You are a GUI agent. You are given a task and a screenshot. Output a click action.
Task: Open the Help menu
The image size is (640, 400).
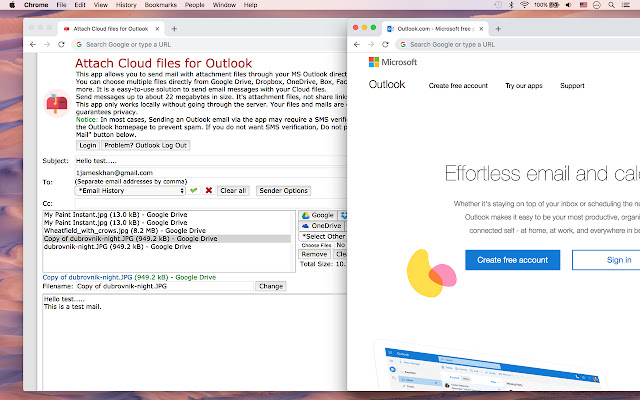click(x=250, y=5)
